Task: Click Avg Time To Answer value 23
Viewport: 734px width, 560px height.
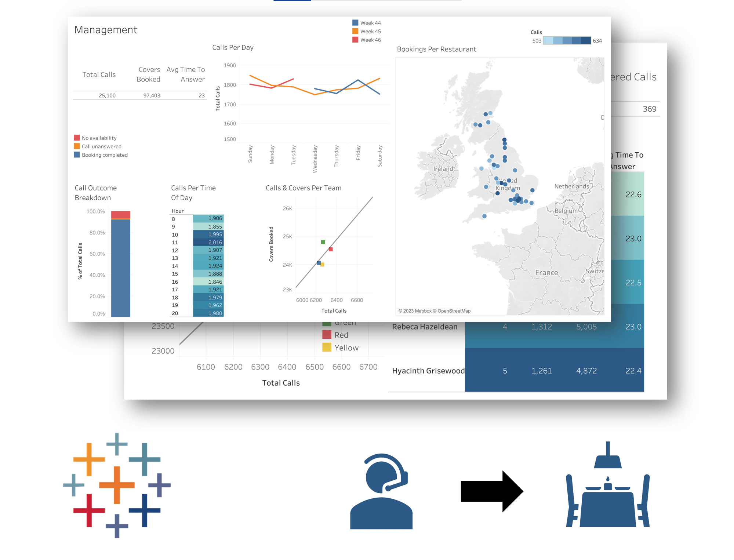Action: (201, 95)
